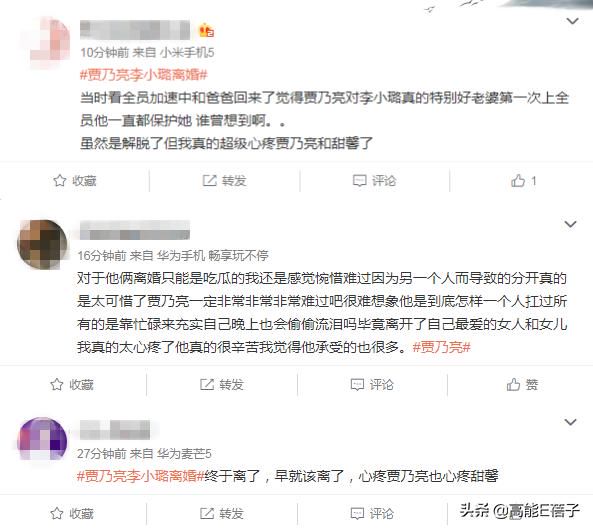Open 评论 on the first post
The width and height of the screenshot is (593, 531).
tap(374, 181)
